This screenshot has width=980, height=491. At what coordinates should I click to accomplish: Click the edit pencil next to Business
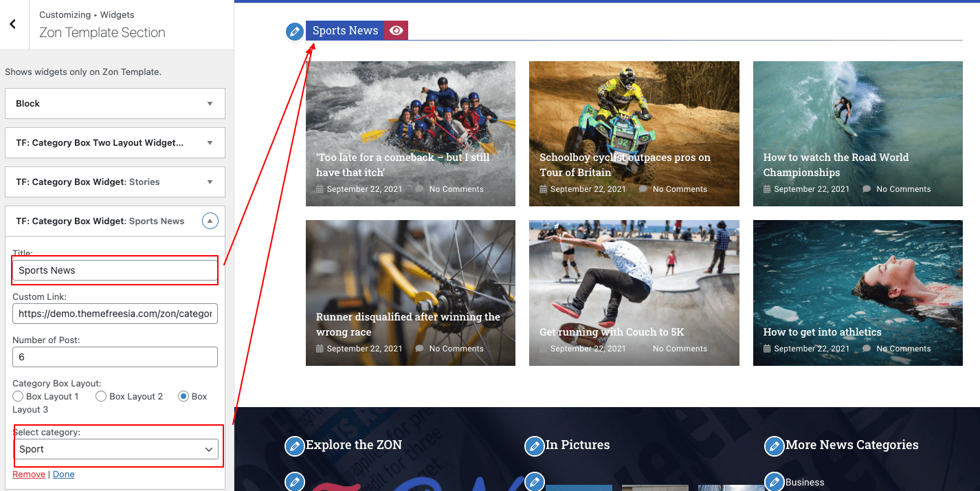[774, 481]
